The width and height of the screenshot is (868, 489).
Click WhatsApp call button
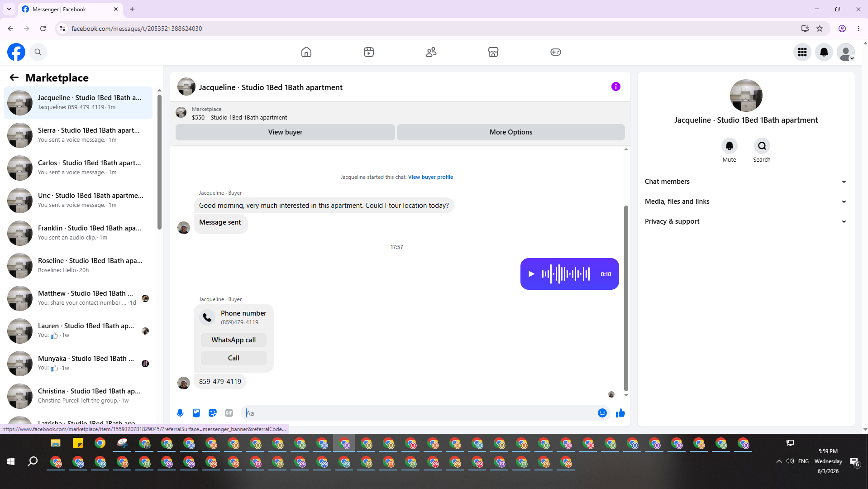[234, 340]
